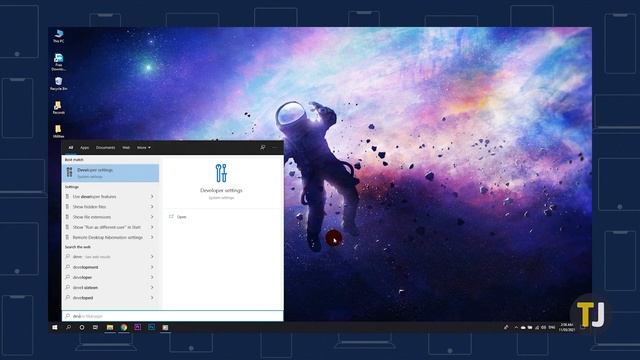Click the search input box at panel bottom

pyautogui.click(x=173, y=316)
